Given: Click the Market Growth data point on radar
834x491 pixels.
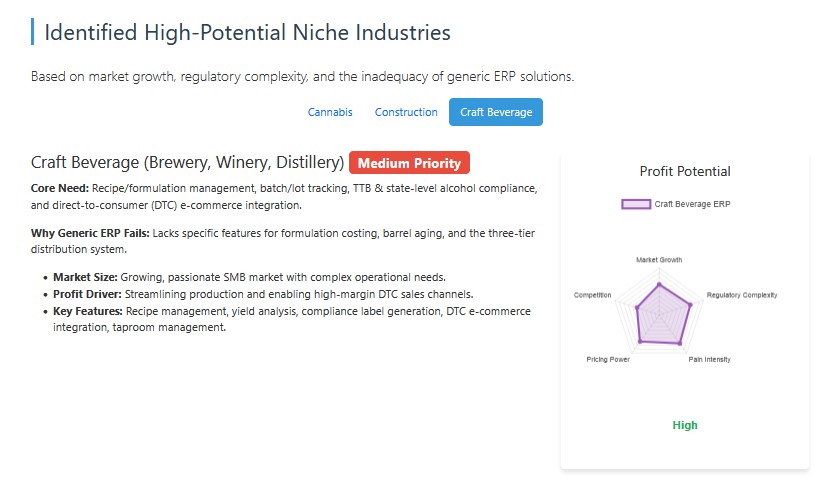Looking at the screenshot, I should (659, 284).
